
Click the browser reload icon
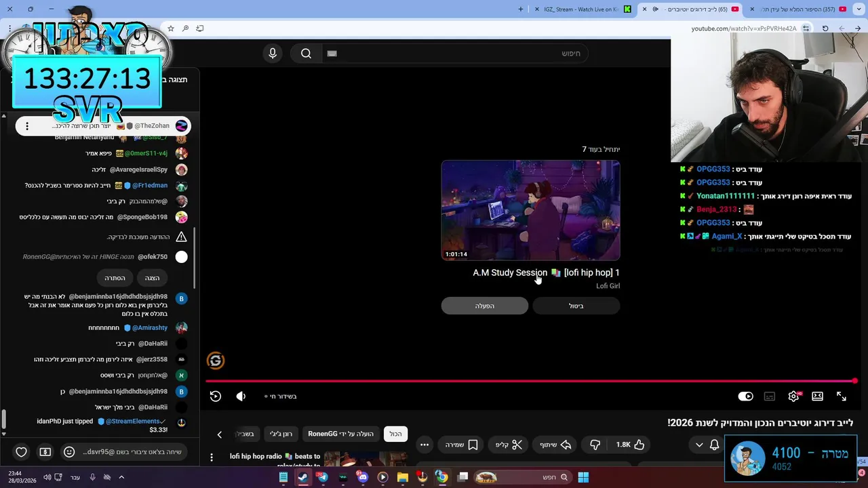pyautogui.click(x=825, y=28)
